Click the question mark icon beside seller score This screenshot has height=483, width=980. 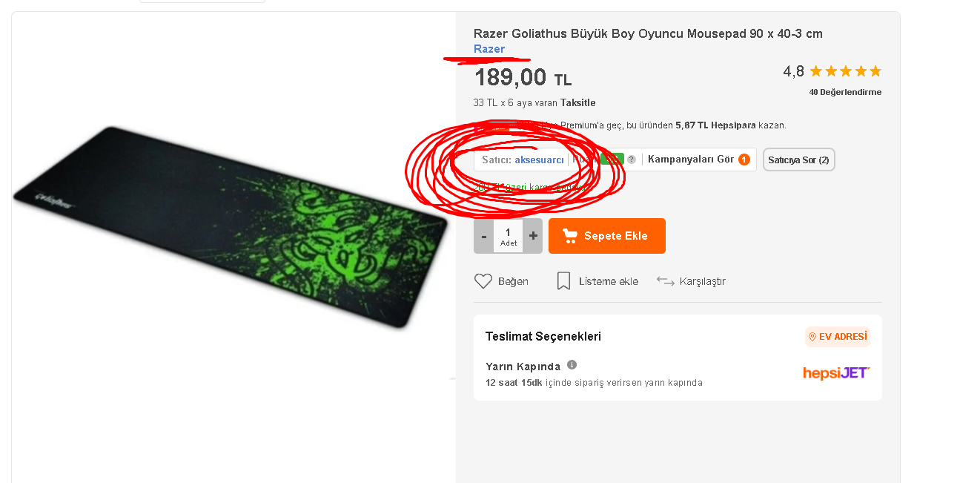coord(632,160)
